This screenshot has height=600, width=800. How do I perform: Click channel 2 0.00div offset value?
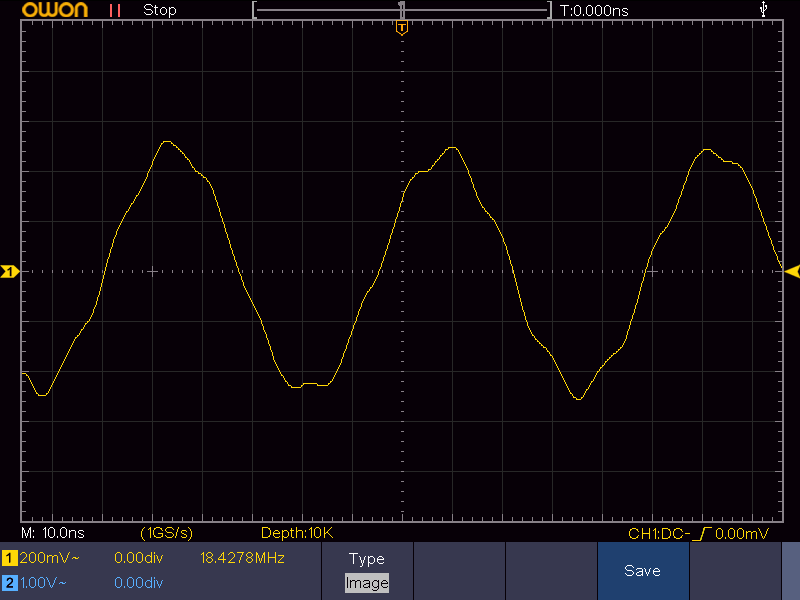pos(138,583)
